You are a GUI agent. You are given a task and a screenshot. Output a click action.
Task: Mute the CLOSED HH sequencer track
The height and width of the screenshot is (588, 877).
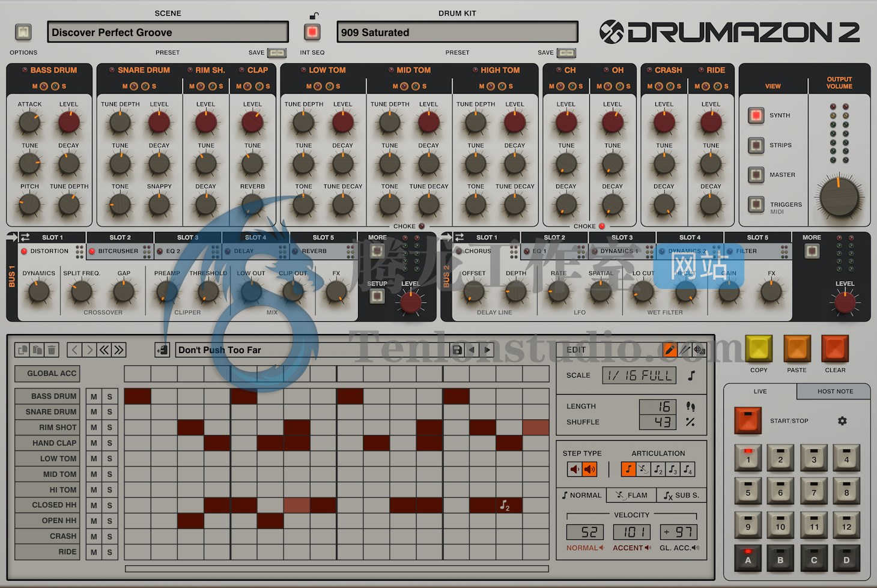pos(94,505)
